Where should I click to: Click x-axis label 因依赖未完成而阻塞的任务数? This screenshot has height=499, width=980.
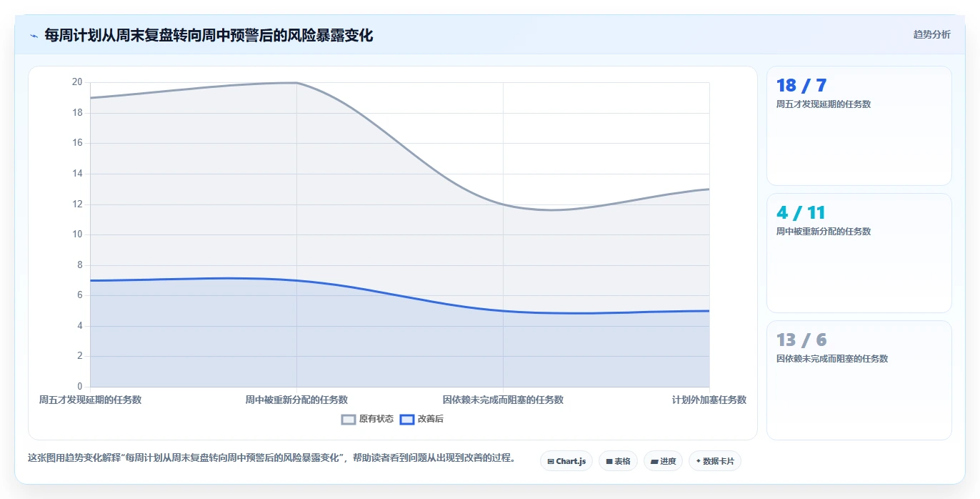(x=503, y=400)
